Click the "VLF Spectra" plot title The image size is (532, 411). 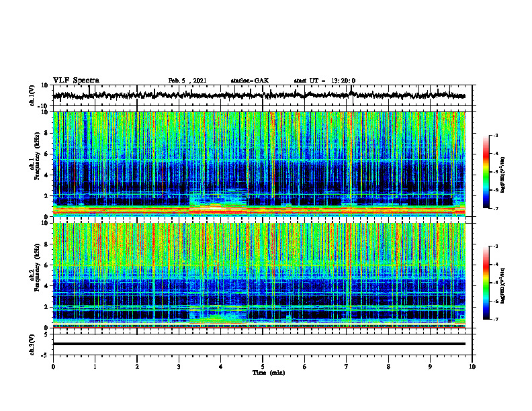click(x=76, y=81)
